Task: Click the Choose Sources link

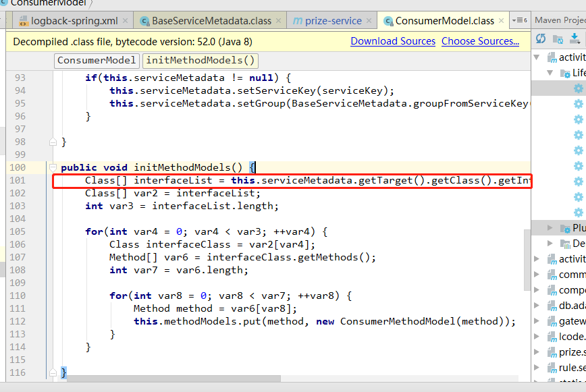Action: (x=479, y=41)
